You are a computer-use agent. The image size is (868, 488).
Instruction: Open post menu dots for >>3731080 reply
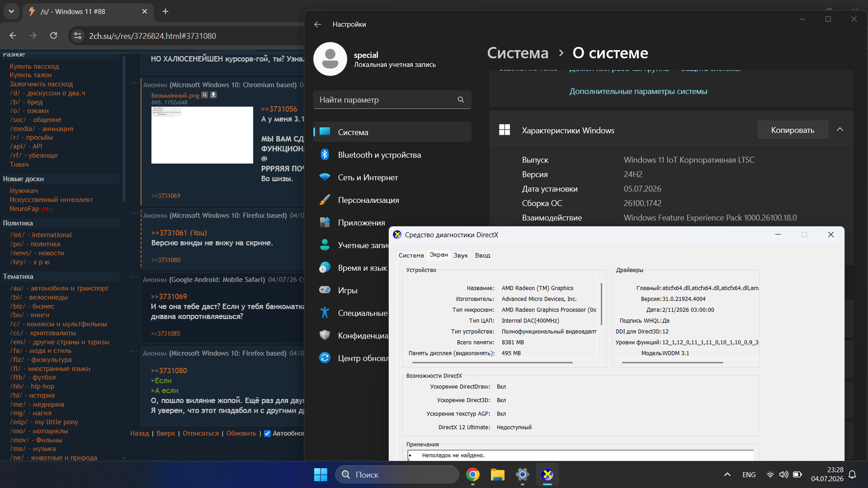(135, 351)
